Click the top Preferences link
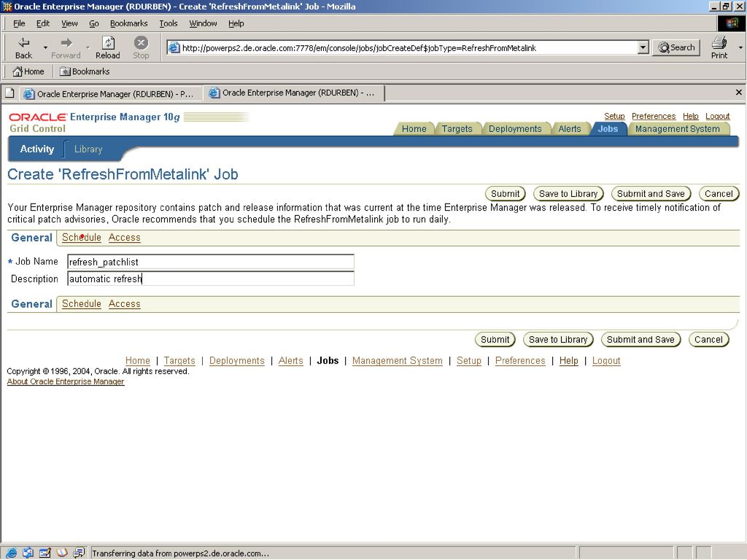The width and height of the screenshot is (747, 560). click(653, 116)
